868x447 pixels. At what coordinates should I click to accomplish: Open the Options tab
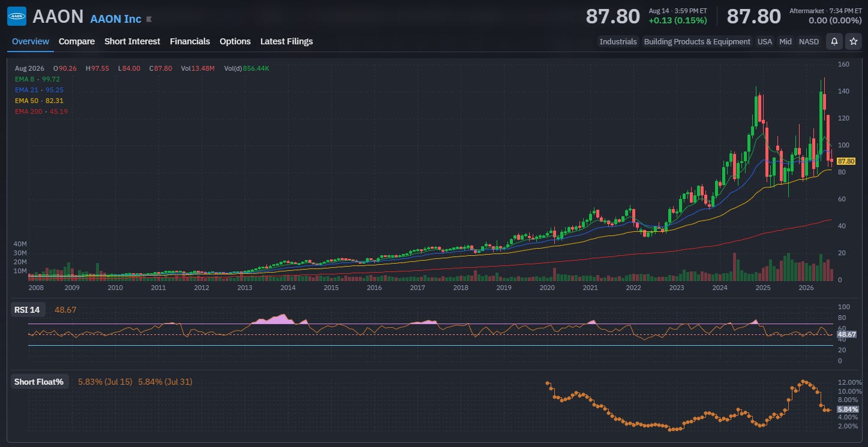[235, 41]
